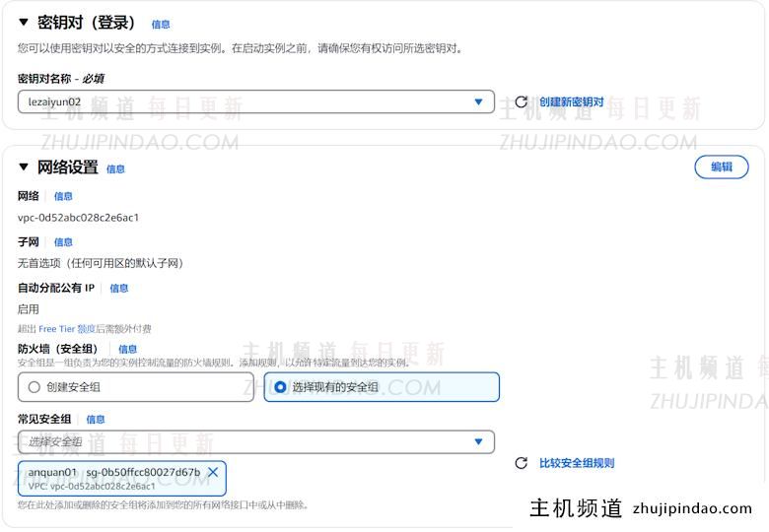
Task: Click 信息 link next to 防火墙（安全组）
Action: coord(127,349)
